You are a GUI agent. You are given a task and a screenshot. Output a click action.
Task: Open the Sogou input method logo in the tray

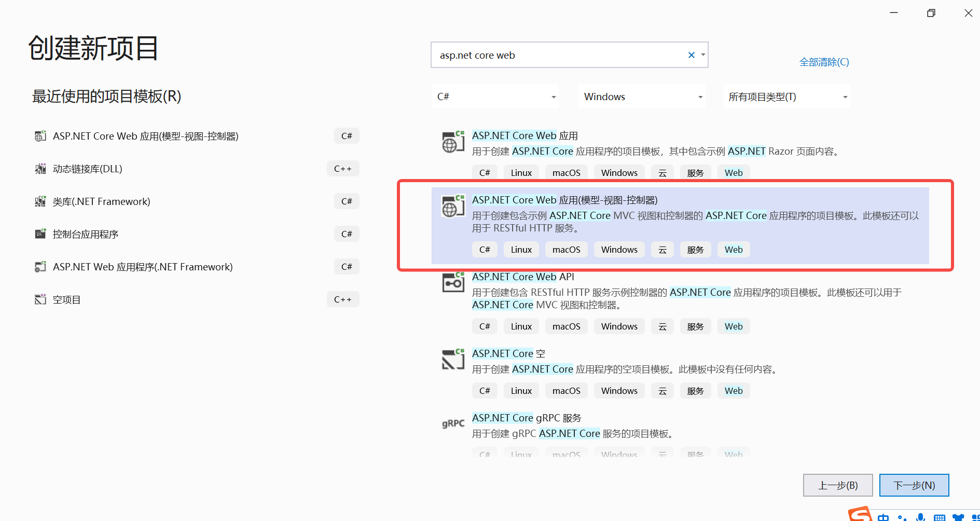(x=860, y=514)
